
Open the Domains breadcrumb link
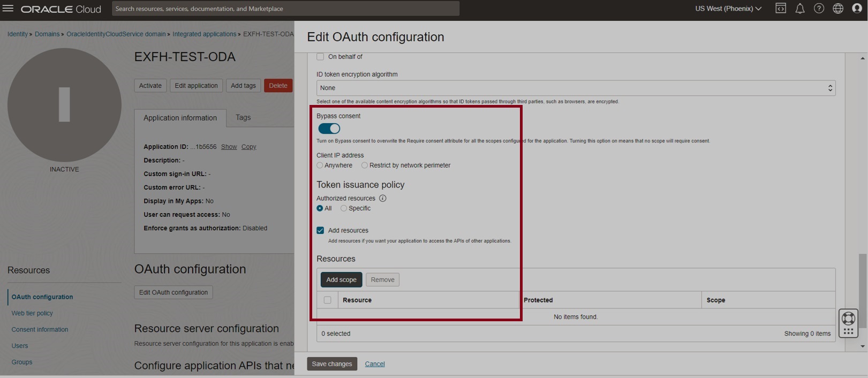[x=47, y=34]
